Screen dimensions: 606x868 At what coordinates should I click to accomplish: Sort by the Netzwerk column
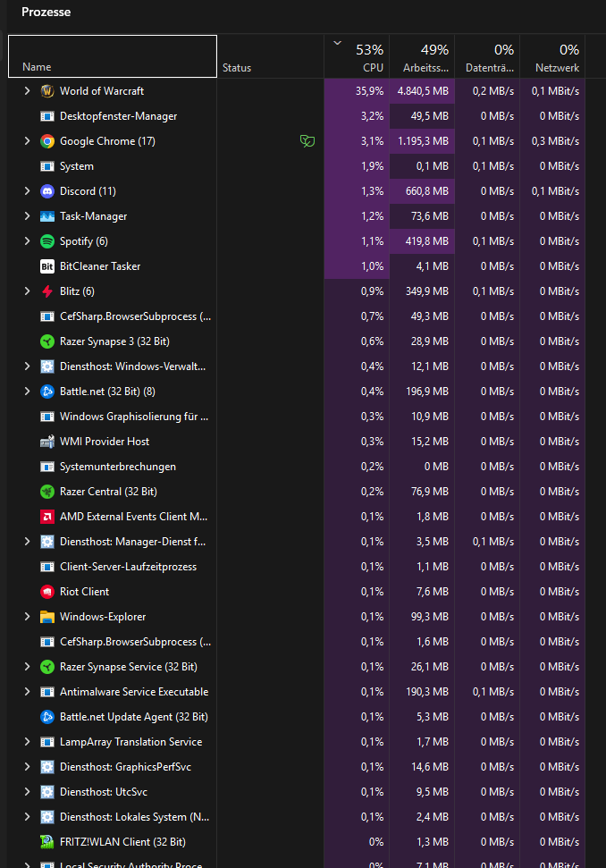556,59
